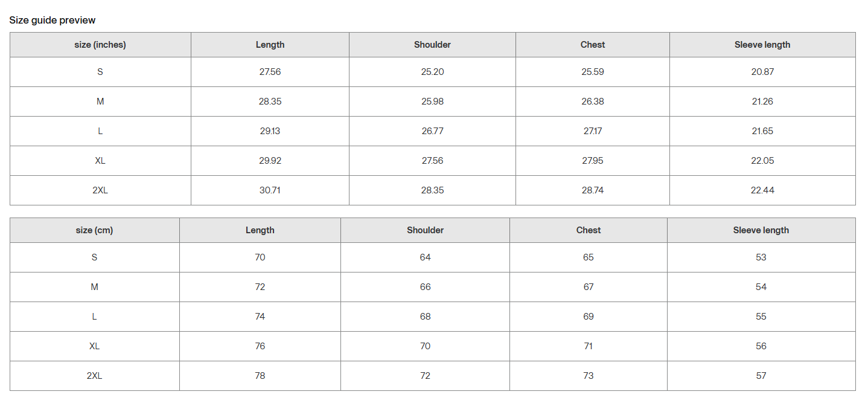The height and width of the screenshot is (400, 868).
Task: Click the 74 cm length value
Action: point(260,317)
